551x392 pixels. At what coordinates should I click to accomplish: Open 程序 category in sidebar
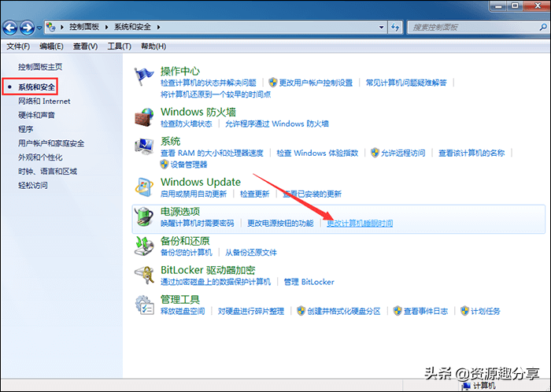tap(26, 129)
